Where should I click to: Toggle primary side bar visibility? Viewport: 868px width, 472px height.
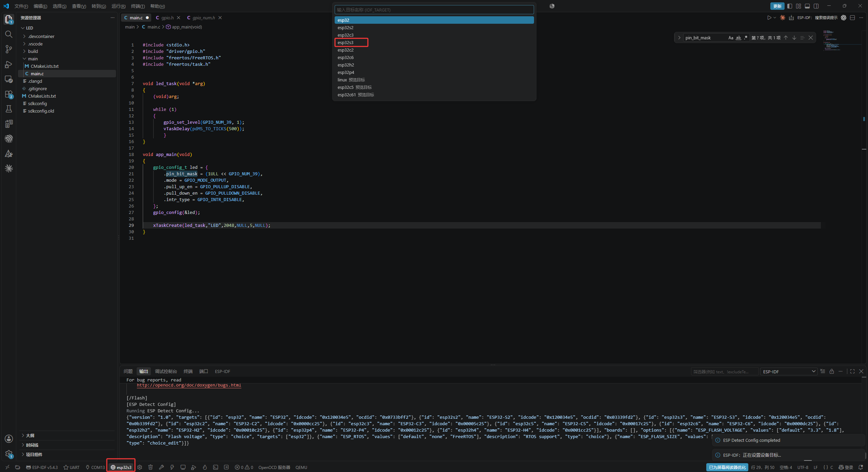click(790, 6)
